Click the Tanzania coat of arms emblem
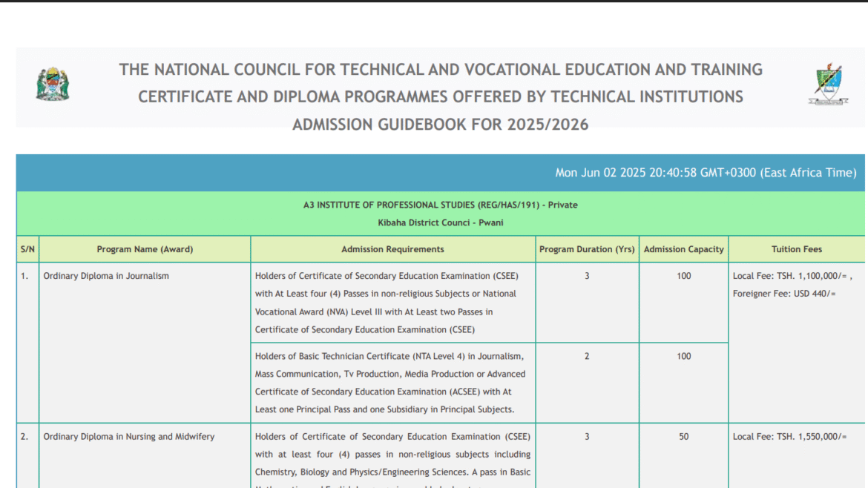868x488 pixels. point(52,84)
